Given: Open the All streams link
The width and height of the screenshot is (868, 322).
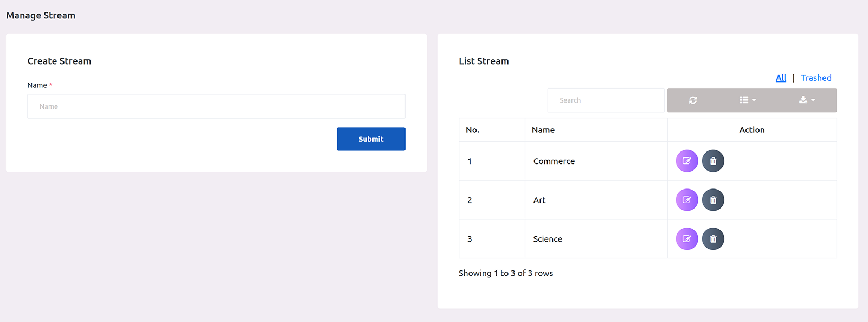Looking at the screenshot, I should 781,78.
